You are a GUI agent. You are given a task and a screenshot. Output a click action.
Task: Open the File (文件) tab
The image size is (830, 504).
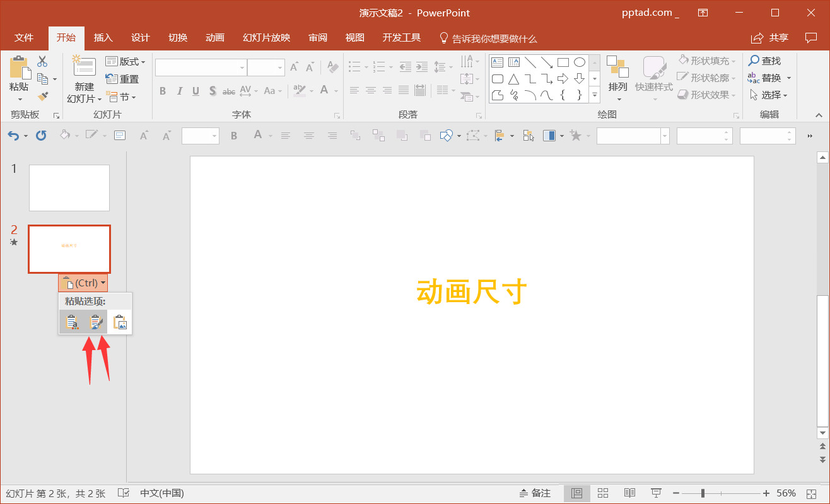coord(24,38)
